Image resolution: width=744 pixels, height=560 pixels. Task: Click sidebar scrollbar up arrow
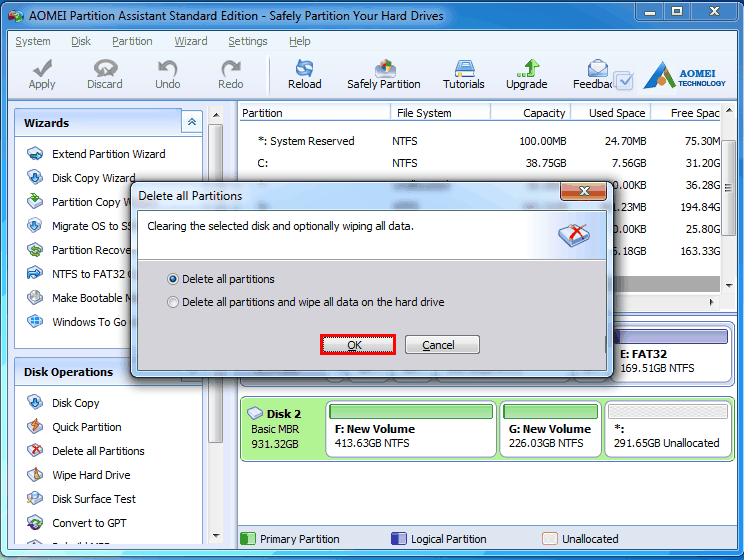(216, 115)
